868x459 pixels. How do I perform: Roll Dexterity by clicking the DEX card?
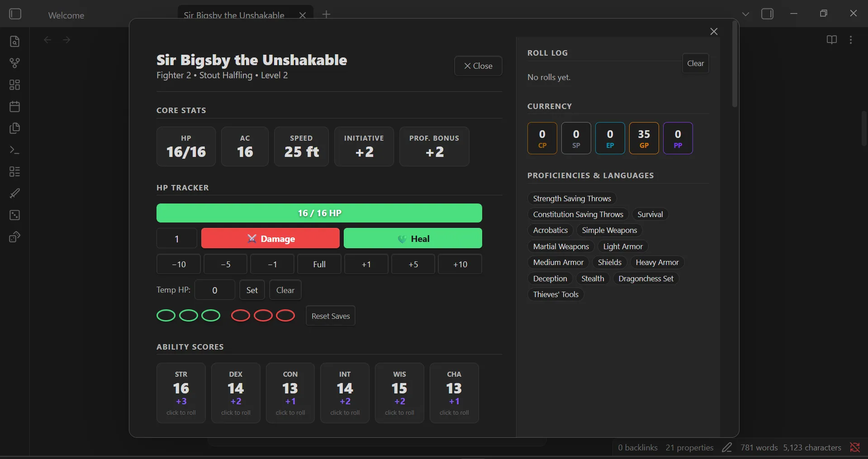(236, 393)
